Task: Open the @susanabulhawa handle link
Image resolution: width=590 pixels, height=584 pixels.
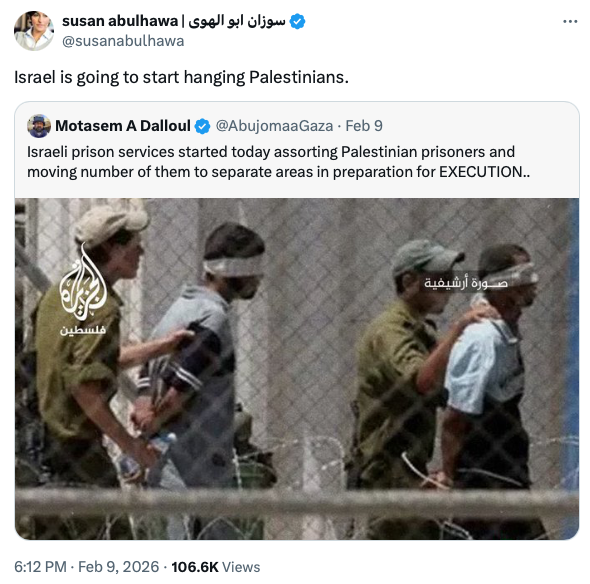Action: pyautogui.click(x=123, y=41)
